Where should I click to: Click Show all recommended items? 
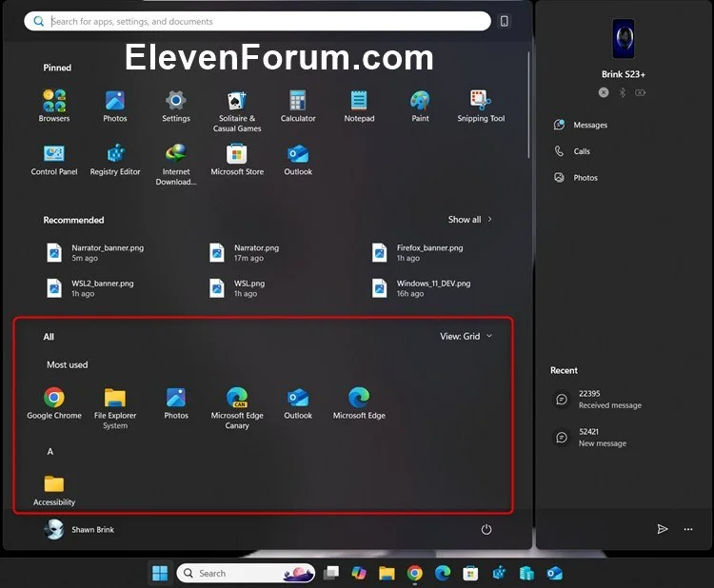469,220
